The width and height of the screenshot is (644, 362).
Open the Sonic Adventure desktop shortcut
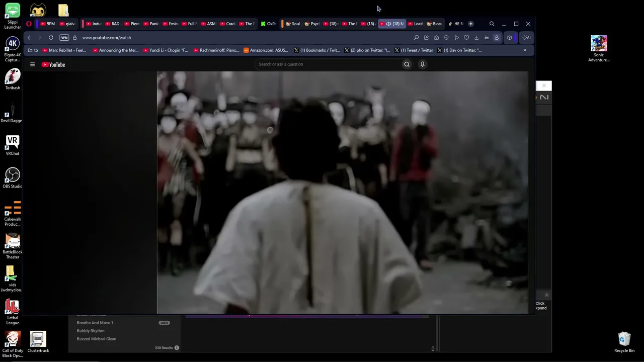coord(599,49)
